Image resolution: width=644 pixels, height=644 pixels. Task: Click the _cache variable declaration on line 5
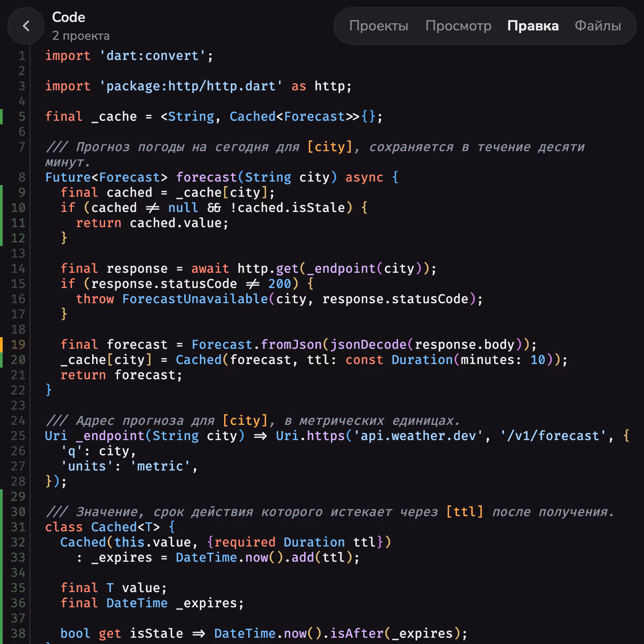tap(114, 117)
